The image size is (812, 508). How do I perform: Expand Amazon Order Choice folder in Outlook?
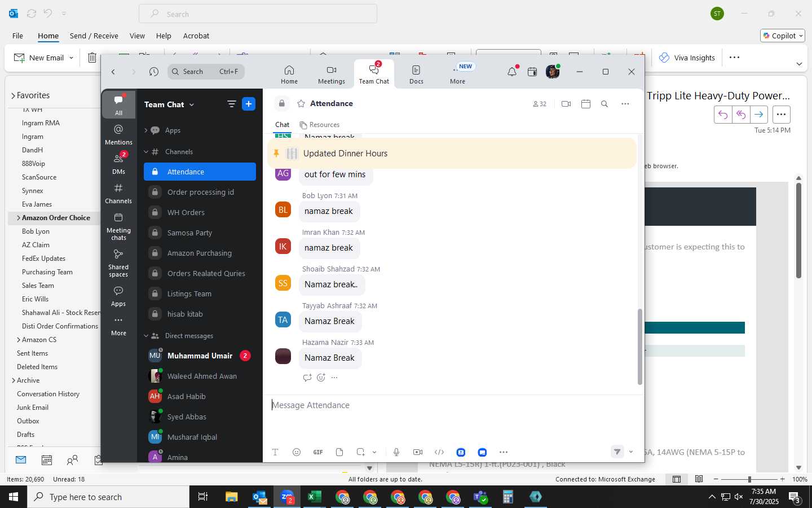19,218
